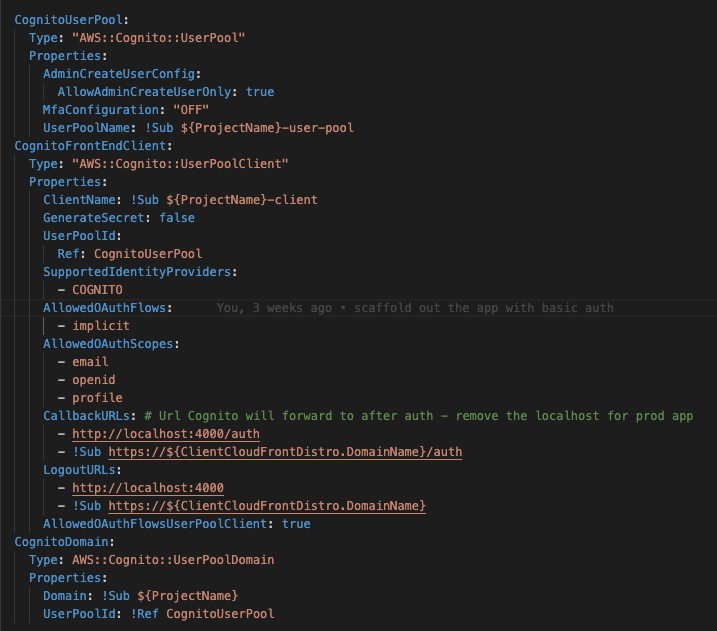Click the AllowedOAuthFlowsUserPoolClient key
The height and width of the screenshot is (631, 717).
point(155,524)
